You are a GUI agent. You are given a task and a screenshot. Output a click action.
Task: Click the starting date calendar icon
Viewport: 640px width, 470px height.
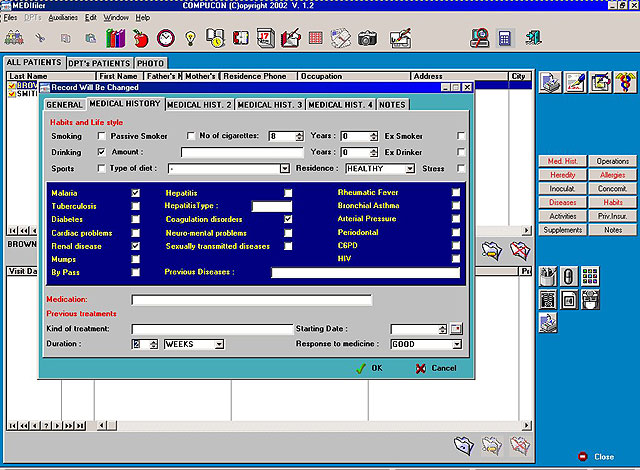tap(456, 329)
